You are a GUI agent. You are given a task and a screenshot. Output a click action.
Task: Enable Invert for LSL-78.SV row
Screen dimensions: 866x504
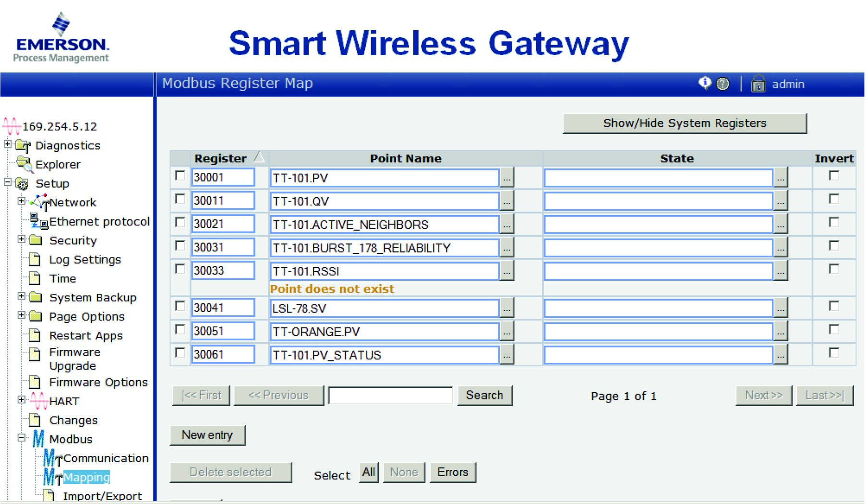834,306
